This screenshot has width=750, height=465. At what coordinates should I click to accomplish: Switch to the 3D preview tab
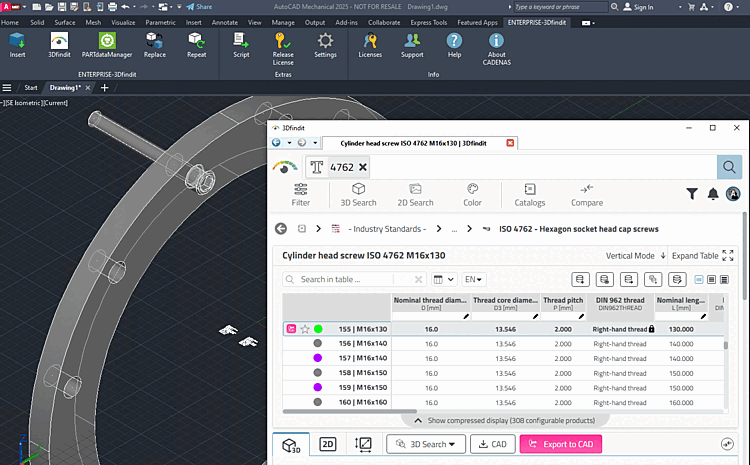click(x=291, y=445)
